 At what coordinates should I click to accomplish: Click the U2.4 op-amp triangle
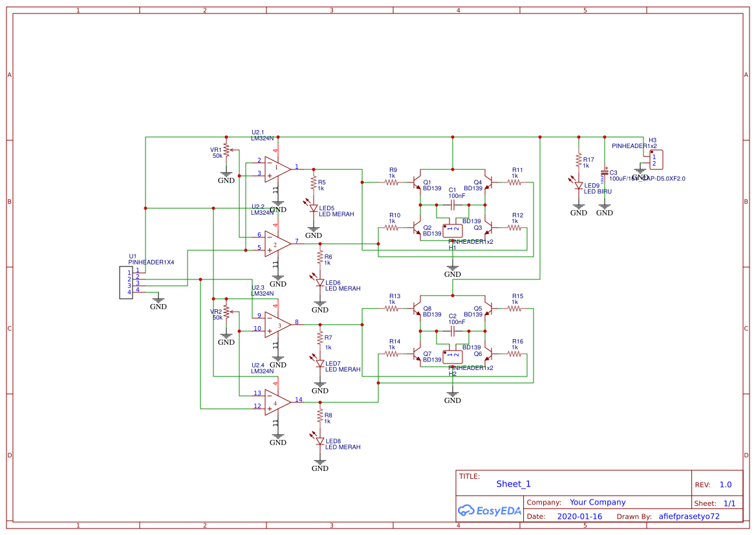pos(276,402)
